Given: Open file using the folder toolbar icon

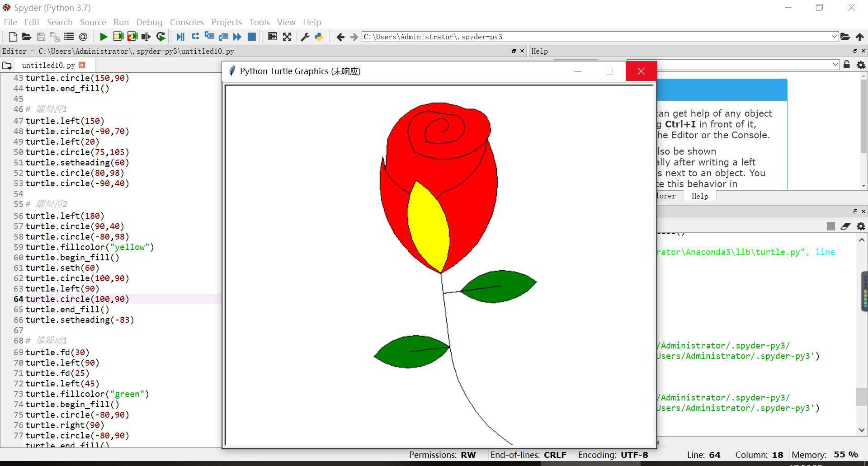Looking at the screenshot, I should (x=26, y=37).
